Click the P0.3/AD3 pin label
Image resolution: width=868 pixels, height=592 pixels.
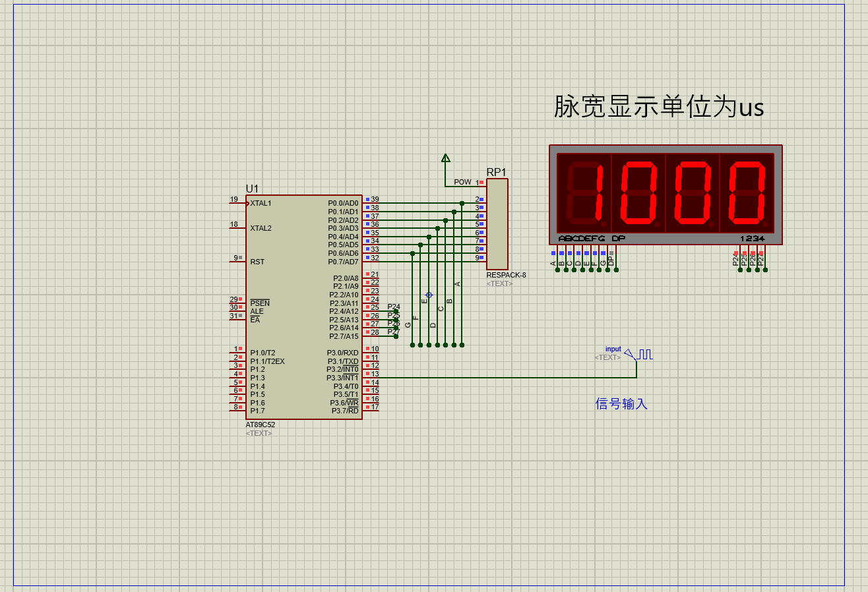[343, 228]
